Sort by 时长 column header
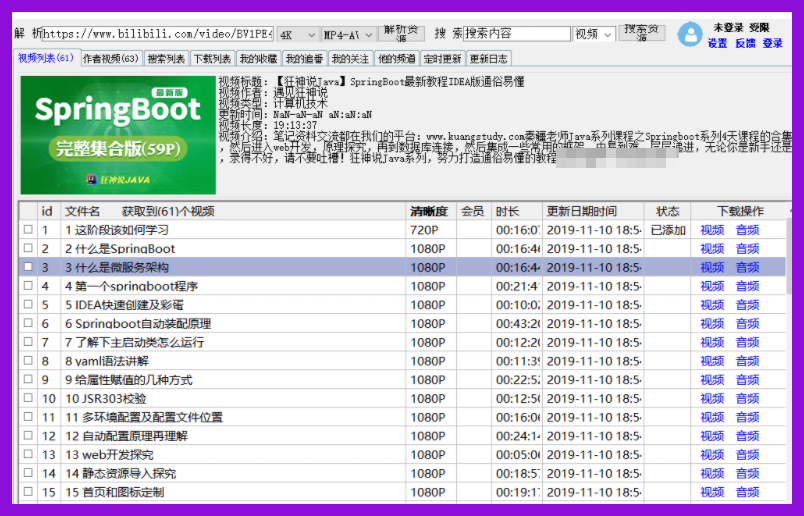Image resolution: width=804 pixels, height=516 pixels. coord(516,211)
